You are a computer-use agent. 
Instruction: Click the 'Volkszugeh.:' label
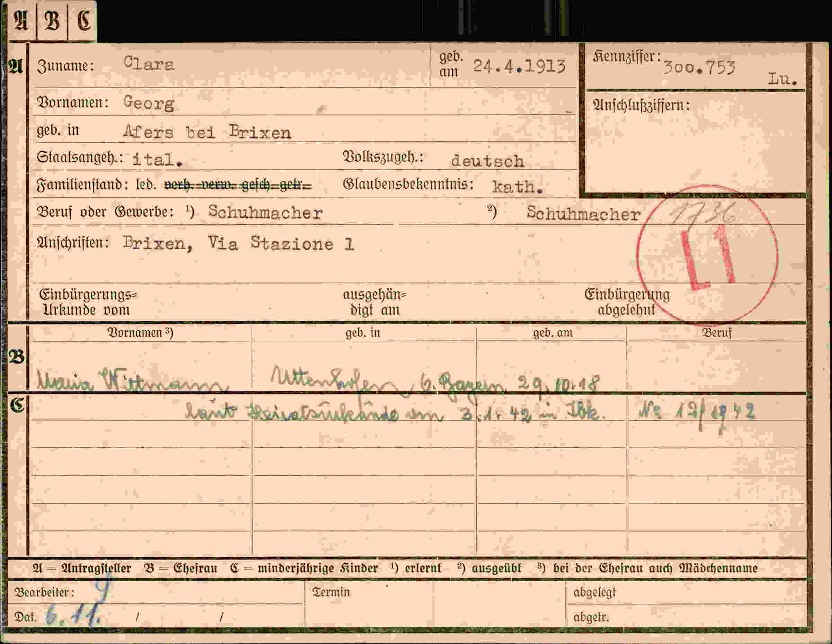click(383, 156)
